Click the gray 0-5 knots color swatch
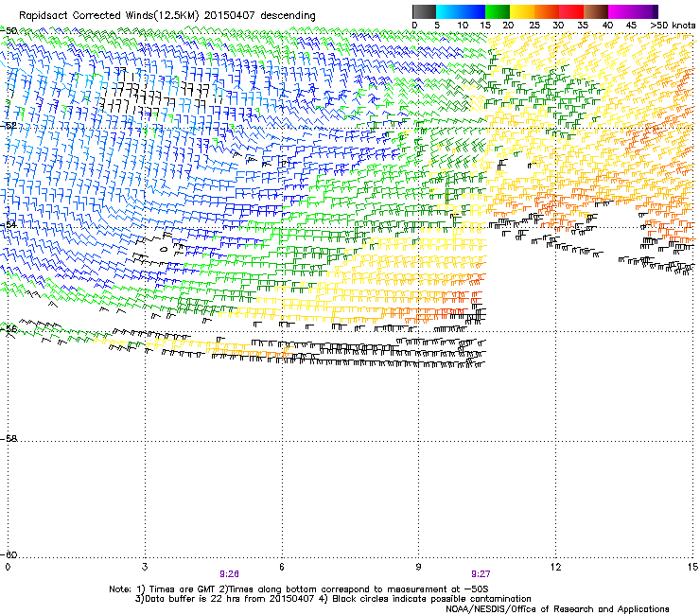Viewport: 700px width, 615px height. point(424,11)
